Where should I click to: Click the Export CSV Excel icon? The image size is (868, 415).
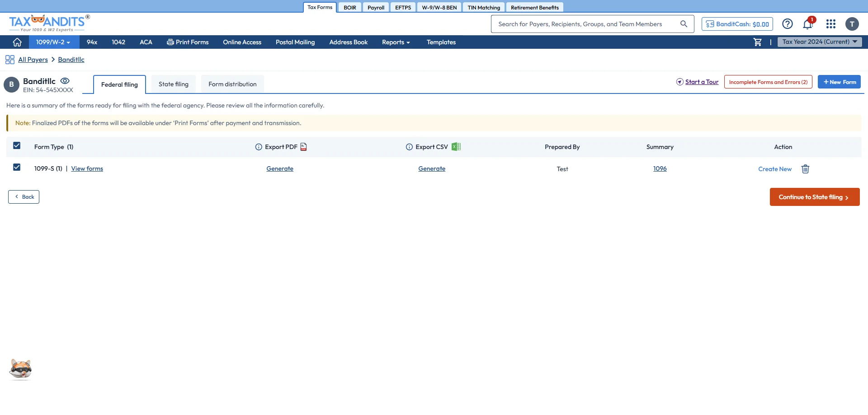point(456,147)
